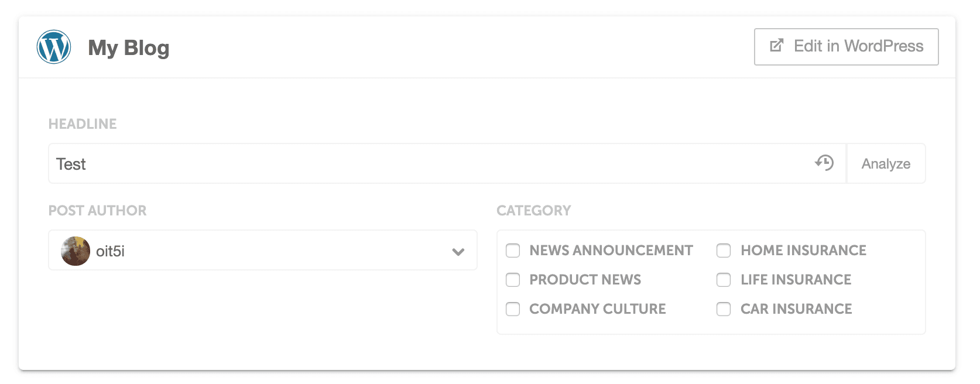Viewport: 980px width, 384px height.
Task: Open post via Edit in WordPress
Action: (846, 47)
